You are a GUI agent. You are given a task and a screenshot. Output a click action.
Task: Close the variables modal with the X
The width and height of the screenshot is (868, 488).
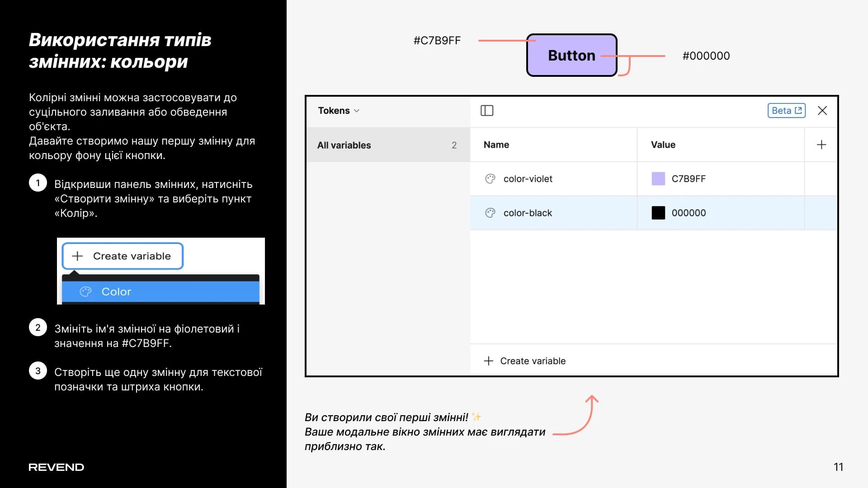822,111
